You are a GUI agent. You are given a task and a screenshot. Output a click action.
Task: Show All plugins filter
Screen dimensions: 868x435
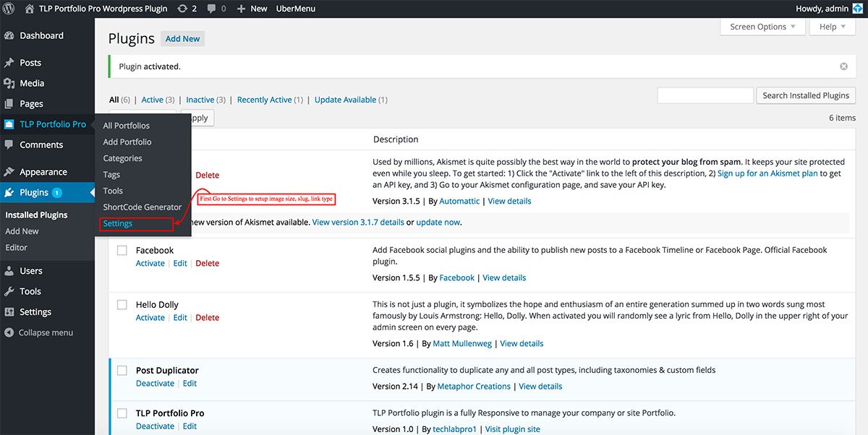(x=114, y=100)
